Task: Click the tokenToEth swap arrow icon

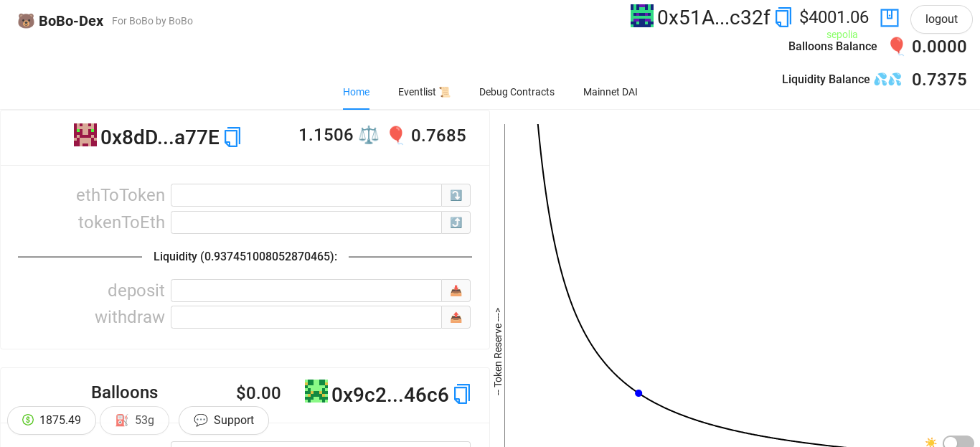Action: (456, 222)
